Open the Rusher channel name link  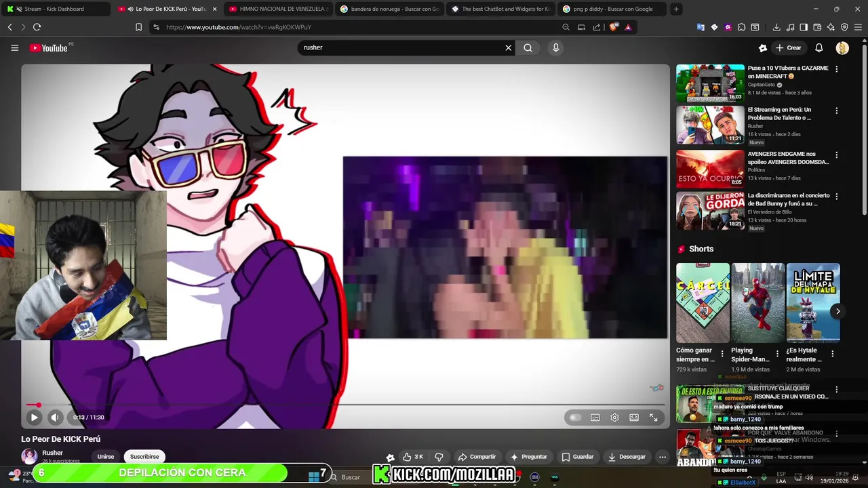[x=52, y=453]
